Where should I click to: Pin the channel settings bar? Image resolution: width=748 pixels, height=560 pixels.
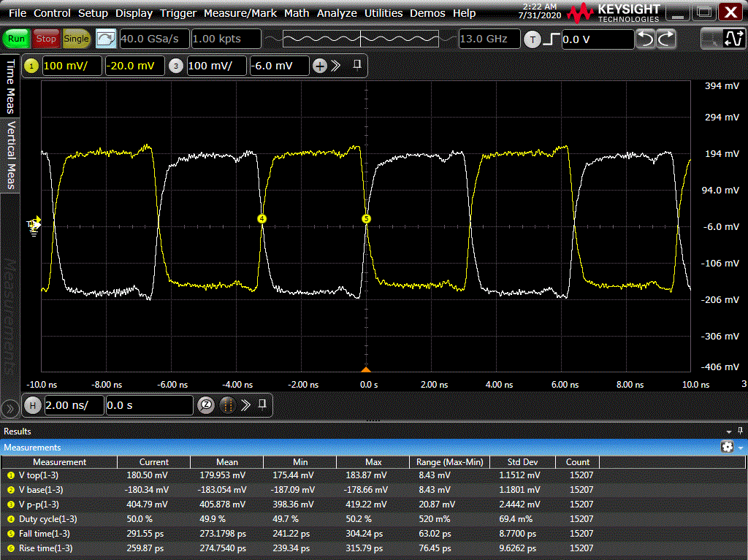[x=356, y=64]
